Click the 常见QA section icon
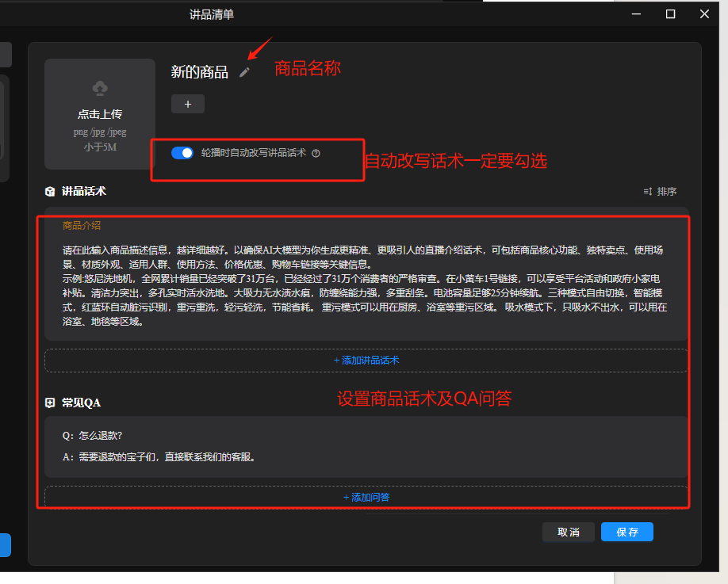 50,403
